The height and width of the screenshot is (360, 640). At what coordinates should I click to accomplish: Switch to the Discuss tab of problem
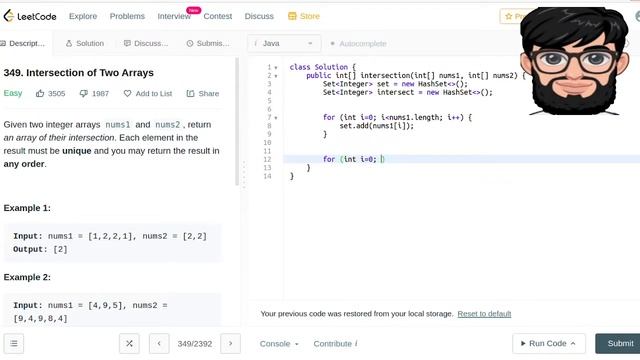[x=146, y=43]
